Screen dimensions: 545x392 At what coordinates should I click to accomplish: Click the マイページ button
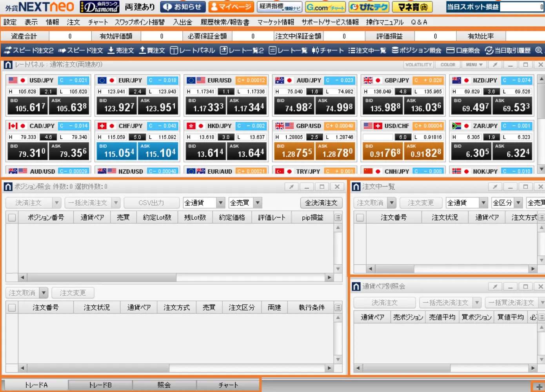click(x=231, y=7)
